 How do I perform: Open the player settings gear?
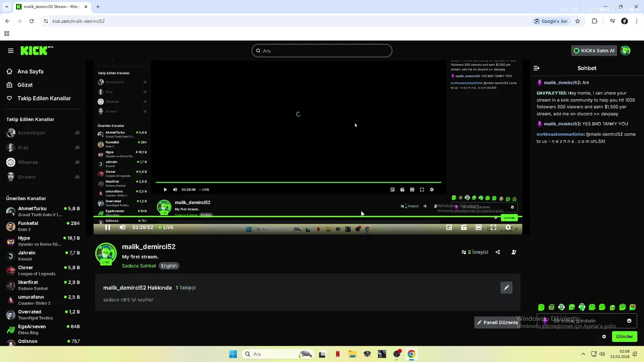508,227
